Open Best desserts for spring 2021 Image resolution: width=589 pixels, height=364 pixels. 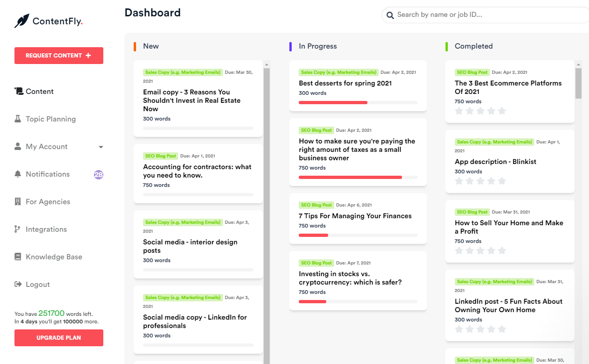[x=358, y=86]
